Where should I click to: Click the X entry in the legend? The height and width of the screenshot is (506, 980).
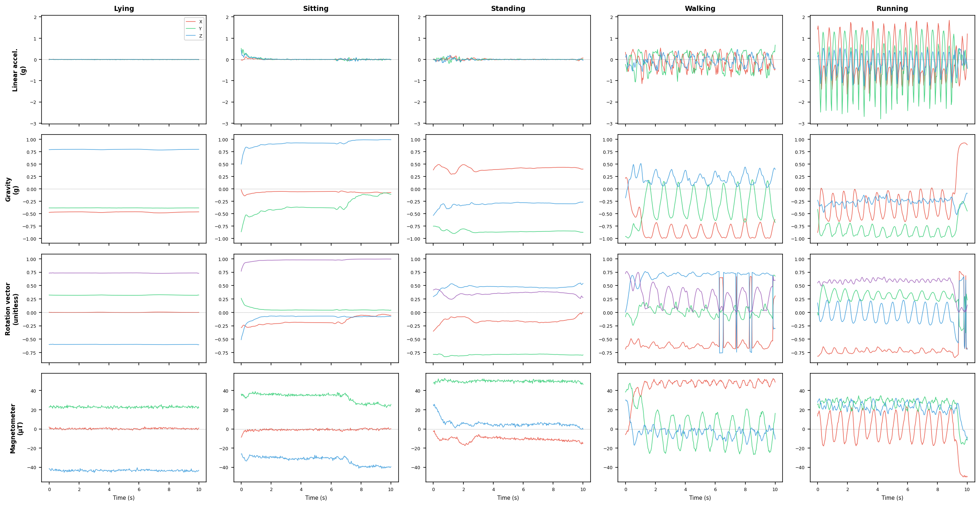(x=194, y=22)
